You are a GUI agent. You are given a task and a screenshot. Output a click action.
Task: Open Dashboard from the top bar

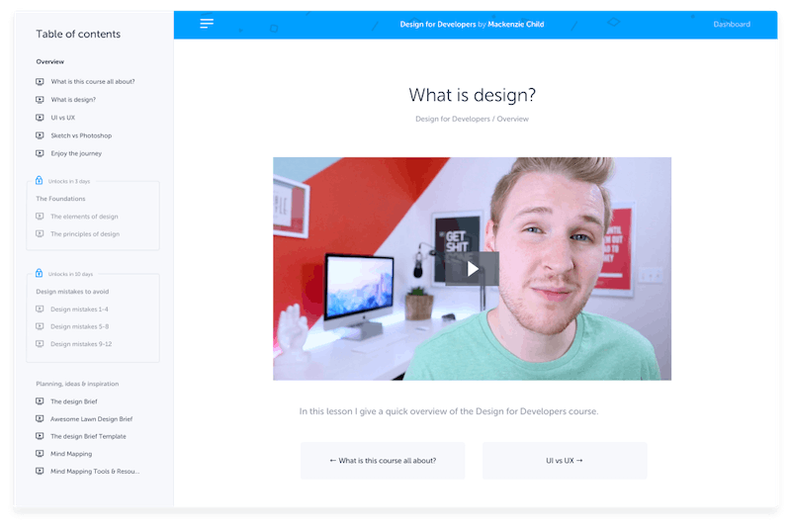point(732,25)
